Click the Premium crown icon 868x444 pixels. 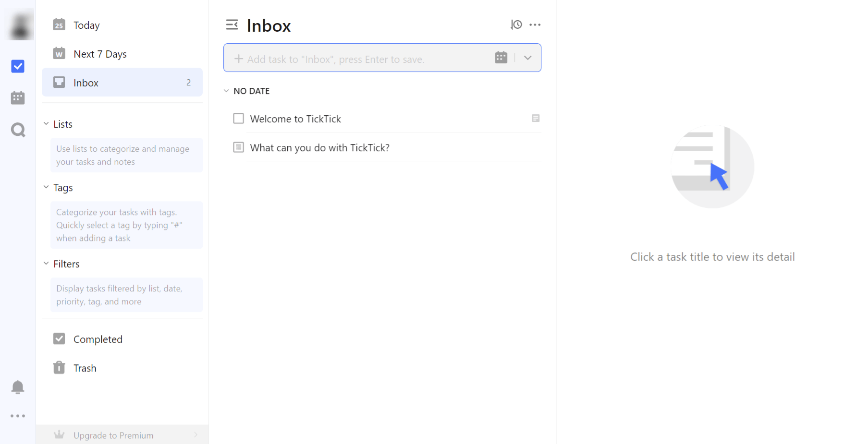click(x=59, y=435)
